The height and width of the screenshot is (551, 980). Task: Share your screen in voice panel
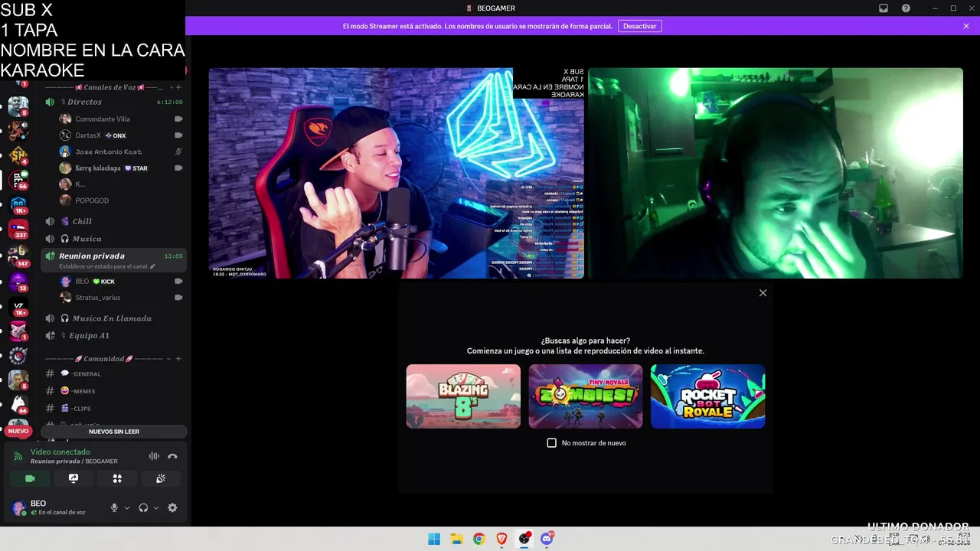click(x=73, y=478)
